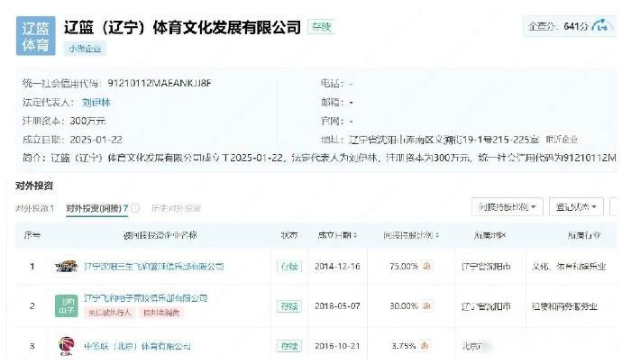Click the 限制高消费 red tag

click(x=161, y=313)
